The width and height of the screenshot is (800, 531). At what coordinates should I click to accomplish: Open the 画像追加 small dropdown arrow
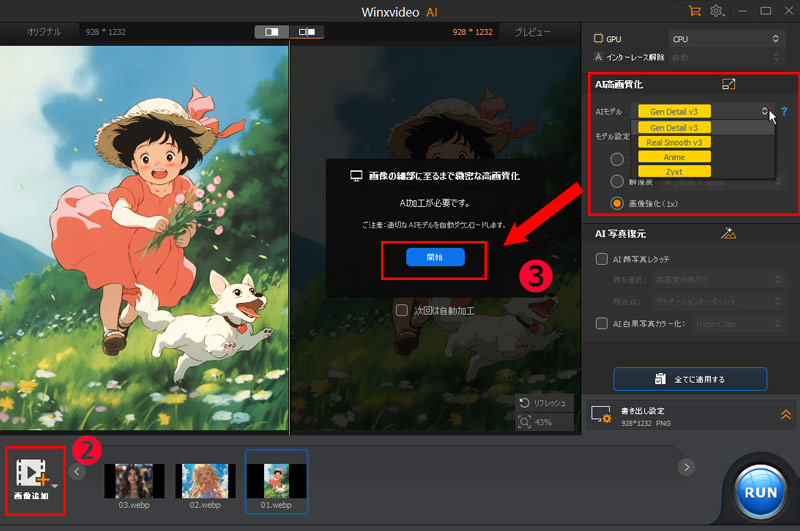(x=55, y=486)
